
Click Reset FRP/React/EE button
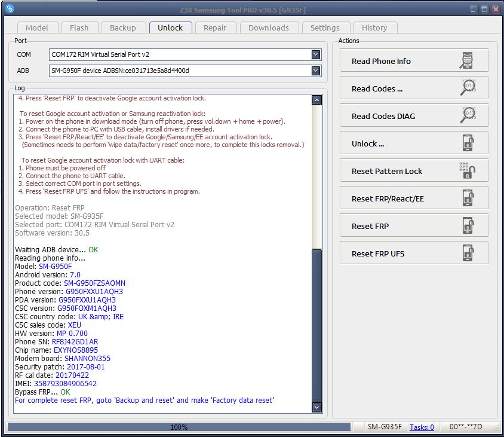click(414, 198)
